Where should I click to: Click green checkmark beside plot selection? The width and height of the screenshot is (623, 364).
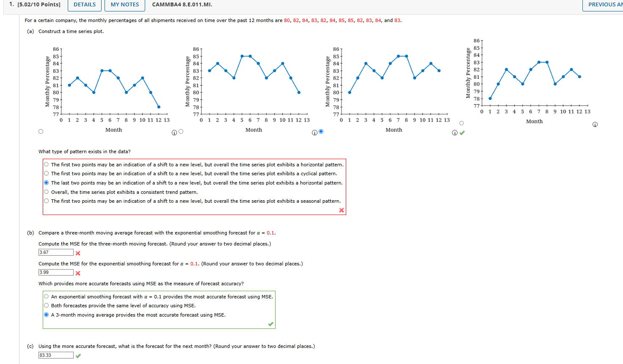coord(462,132)
